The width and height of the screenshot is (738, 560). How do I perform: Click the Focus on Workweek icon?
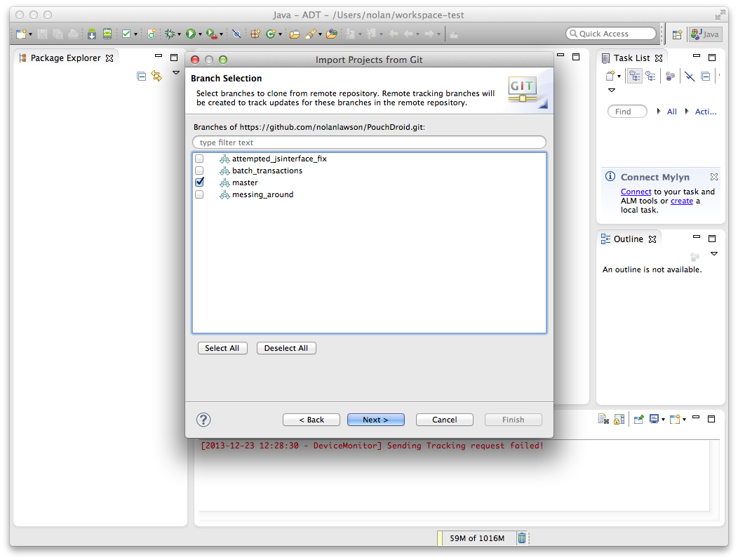click(671, 76)
